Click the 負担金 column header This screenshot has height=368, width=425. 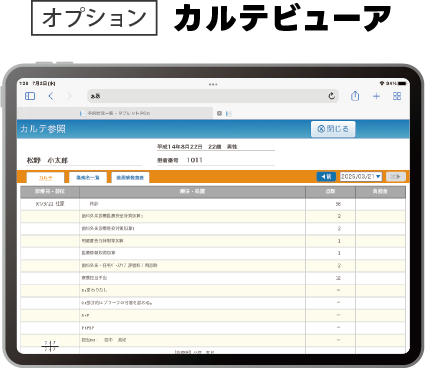(x=380, y=192)
